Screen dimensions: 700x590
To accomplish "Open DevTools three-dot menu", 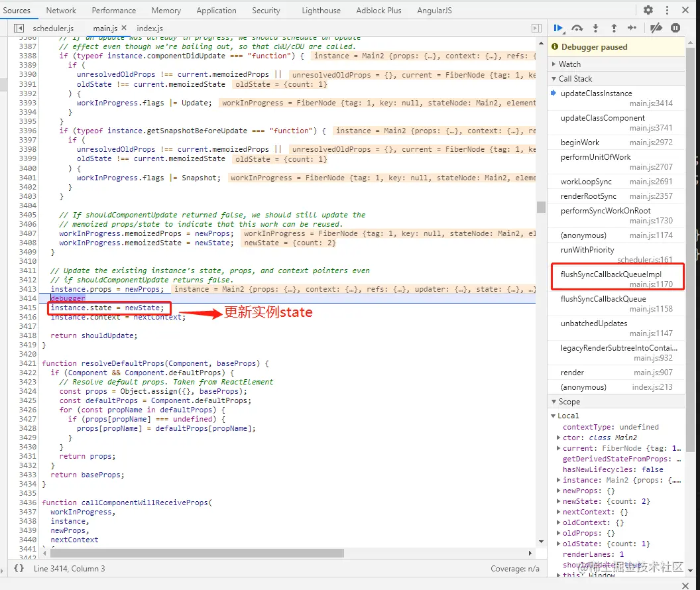I will [x=667, y=10].
